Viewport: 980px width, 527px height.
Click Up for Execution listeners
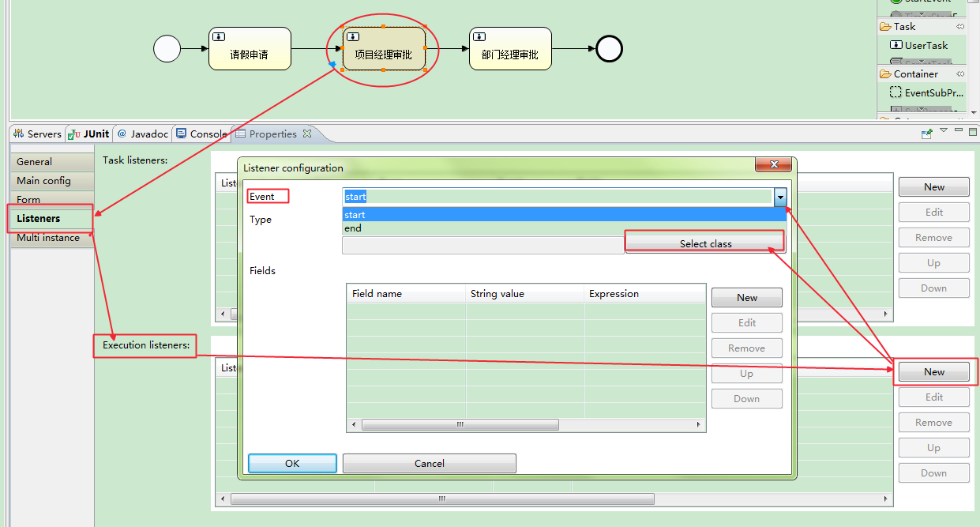[x=934, y=447]
